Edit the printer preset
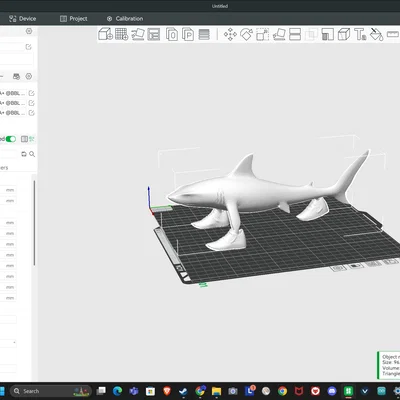Viewport: 400px width, 400px height. (28, 47)
